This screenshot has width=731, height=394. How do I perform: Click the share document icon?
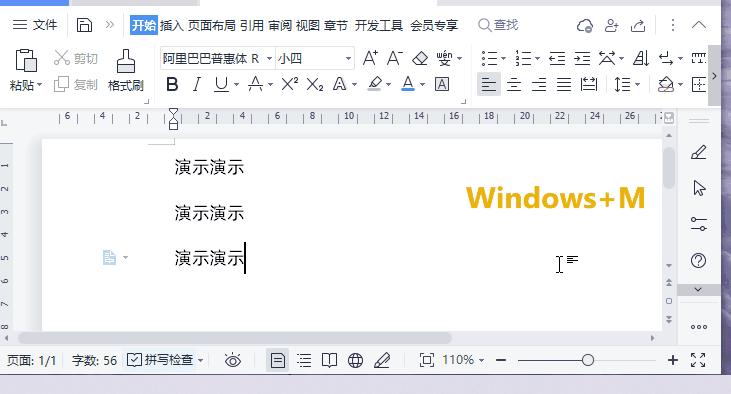click(x=638, y=25)
